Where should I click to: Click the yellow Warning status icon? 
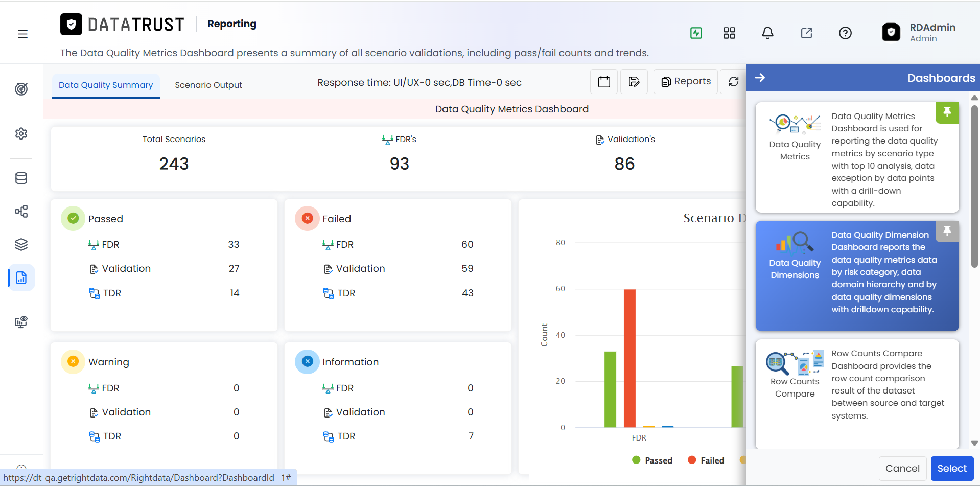click(x=73, y=361)
